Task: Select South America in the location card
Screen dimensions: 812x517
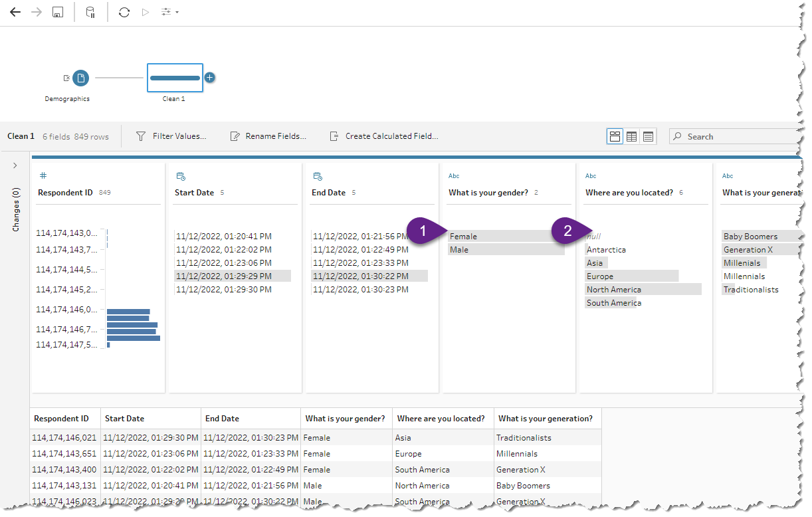Action: coord(614,303)
